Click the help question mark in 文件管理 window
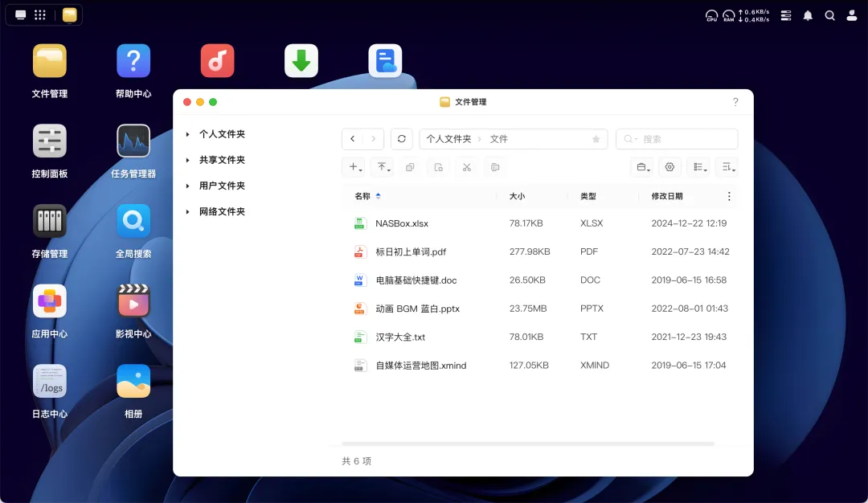 (x=735, y=102)
